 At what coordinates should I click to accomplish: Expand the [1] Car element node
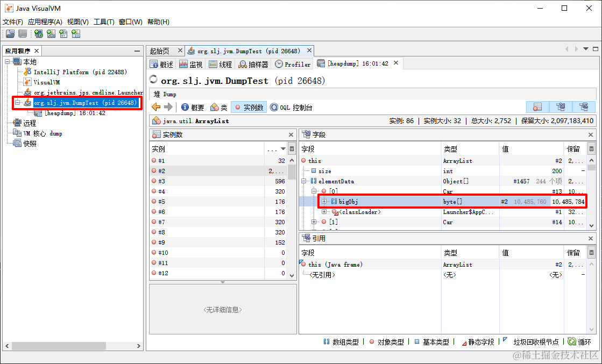tap(314, 222)
